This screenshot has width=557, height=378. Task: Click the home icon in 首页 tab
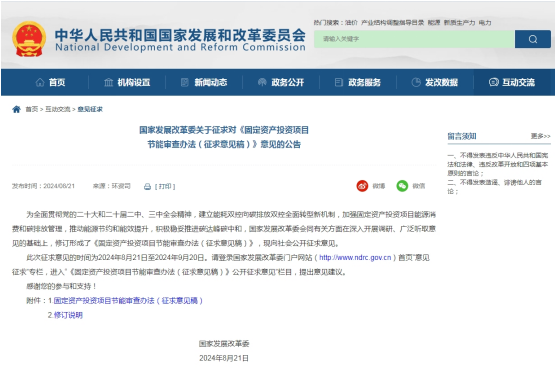[x=40, y=82]
